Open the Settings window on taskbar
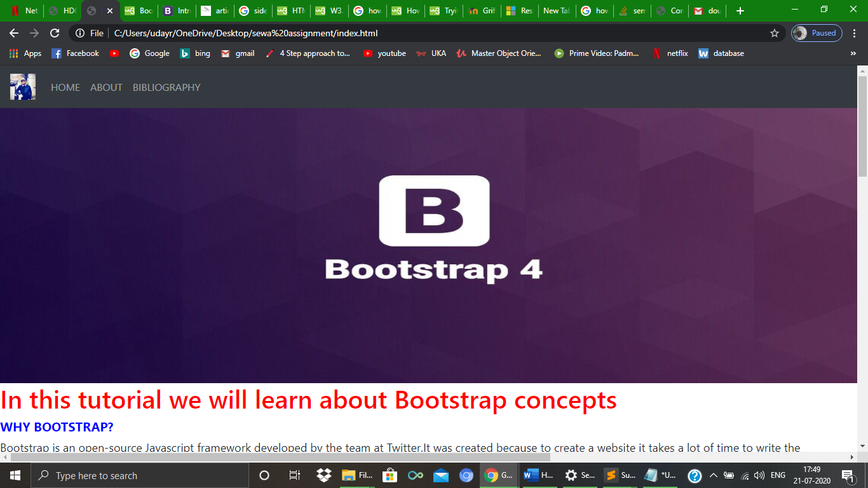The height and width of the screenshot is (488, 868). (x=580, y=475)
